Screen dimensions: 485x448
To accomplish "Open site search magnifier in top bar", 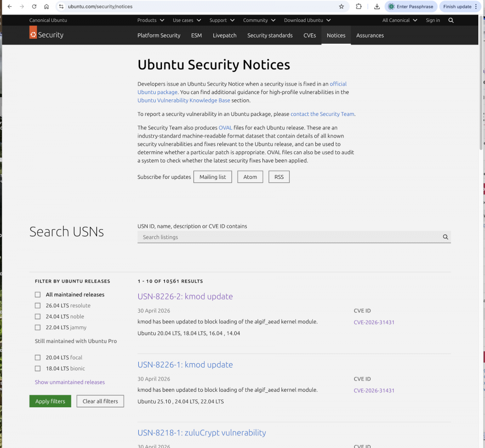I will coord(451,20).
